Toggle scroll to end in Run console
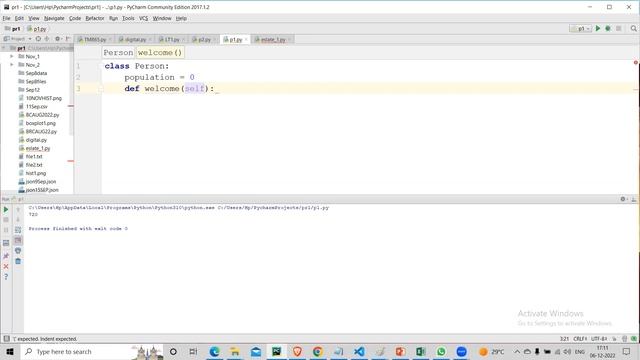The height and width of the screenshot is (360, 640). (x=18, y=240)
